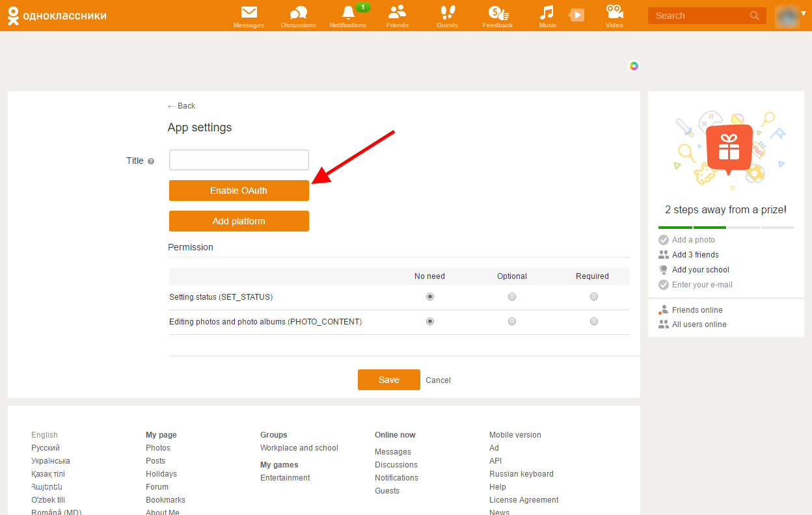The height and width of the screenshot is (515, 812).
Task: Click the Enable OAuth button
Action: [239, 191]
